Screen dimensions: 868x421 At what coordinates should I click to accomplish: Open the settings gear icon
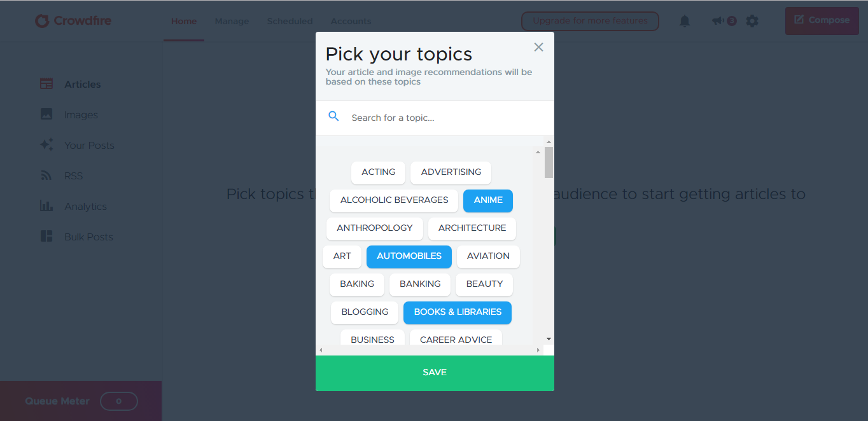[x=752, y=21]
